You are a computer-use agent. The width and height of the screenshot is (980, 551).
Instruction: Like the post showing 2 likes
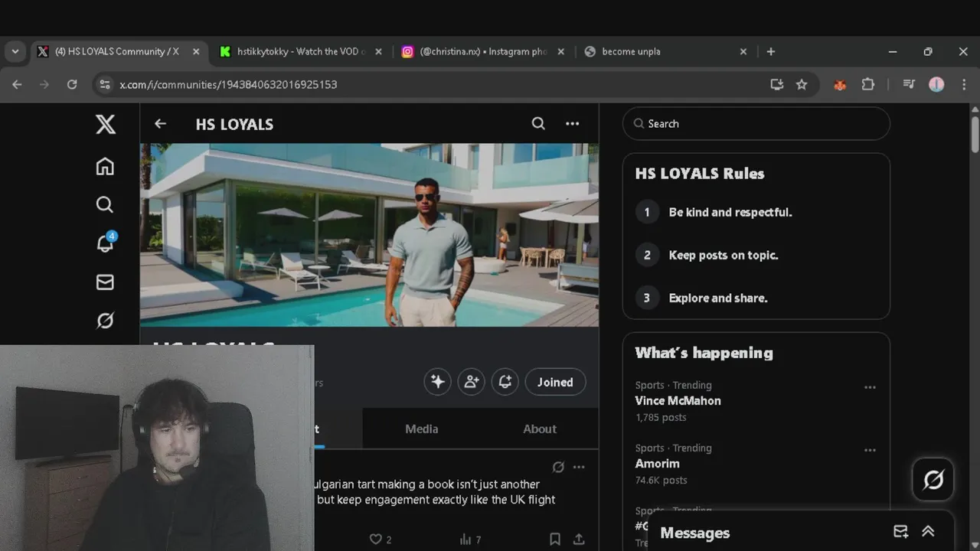pos(381,540)
